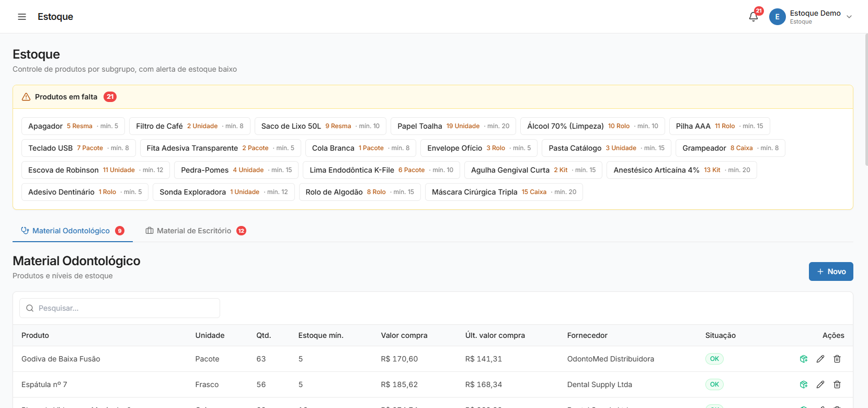Click the Apagador low-stock chip
868x408 pixels.
pyautogui.click(x=73, y=126)
